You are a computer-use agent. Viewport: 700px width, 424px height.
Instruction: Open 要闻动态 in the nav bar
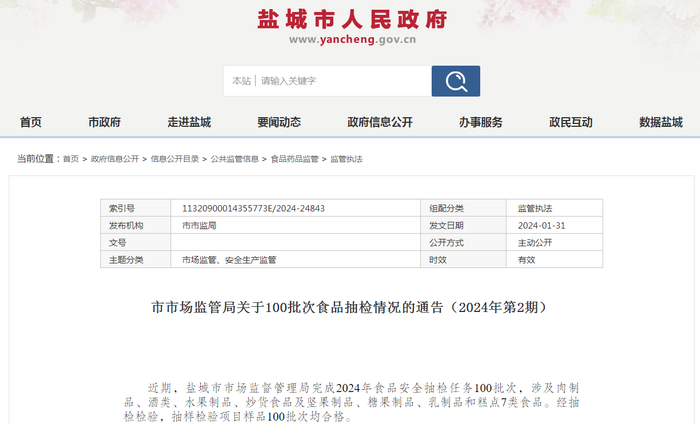(279, 122)
